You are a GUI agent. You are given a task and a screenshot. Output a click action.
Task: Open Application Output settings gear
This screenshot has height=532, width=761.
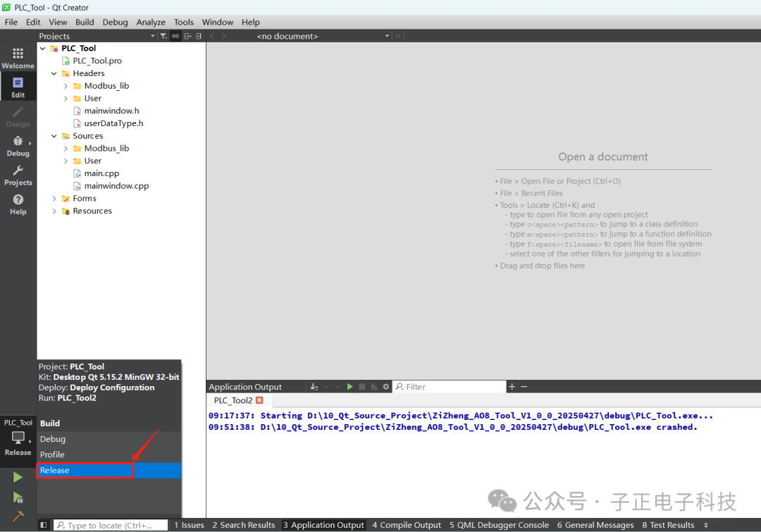click(386, 387)
